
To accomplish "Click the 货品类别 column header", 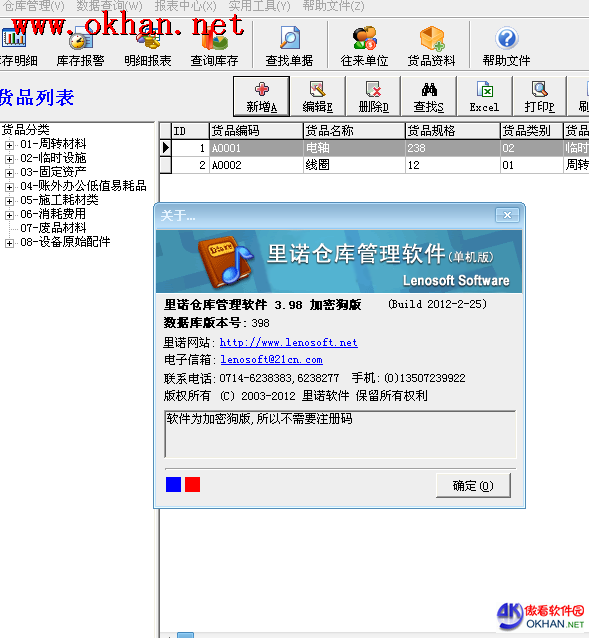I will click(532, 131).
